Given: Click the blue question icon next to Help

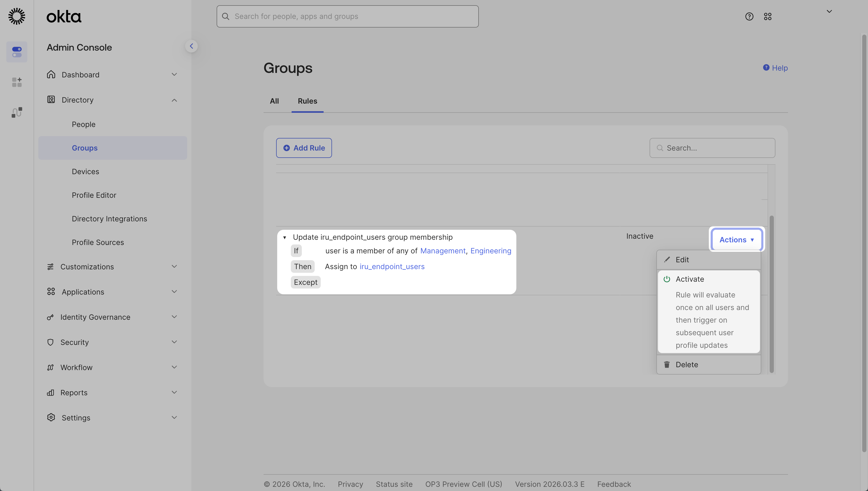Looking at the screenshot, I should point(766,67).
